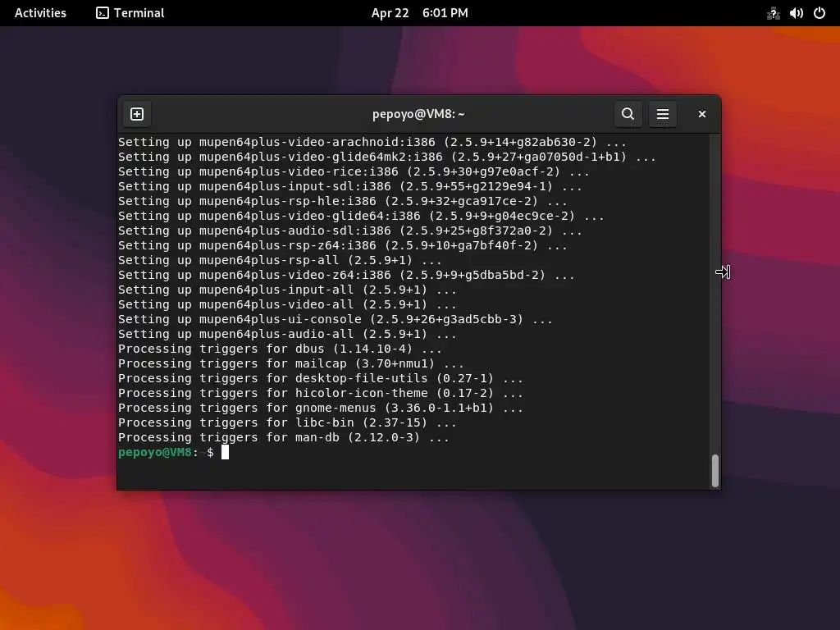
Task: Open a new terminal tab
Action: pos(137,114)
